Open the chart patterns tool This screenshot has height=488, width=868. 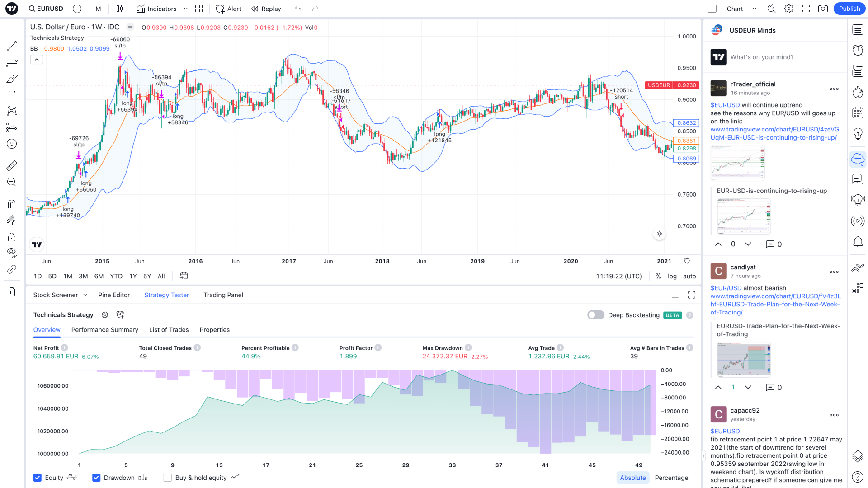coord(12,111)
